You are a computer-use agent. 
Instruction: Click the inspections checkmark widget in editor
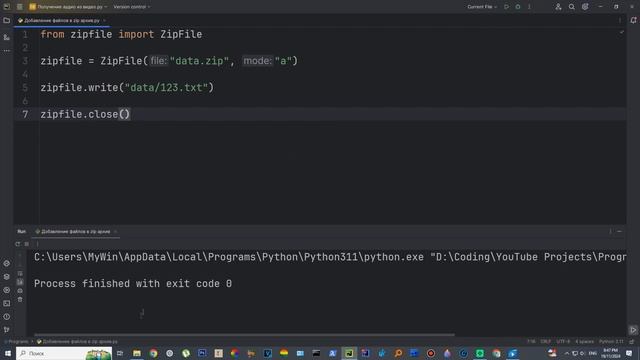622,32
